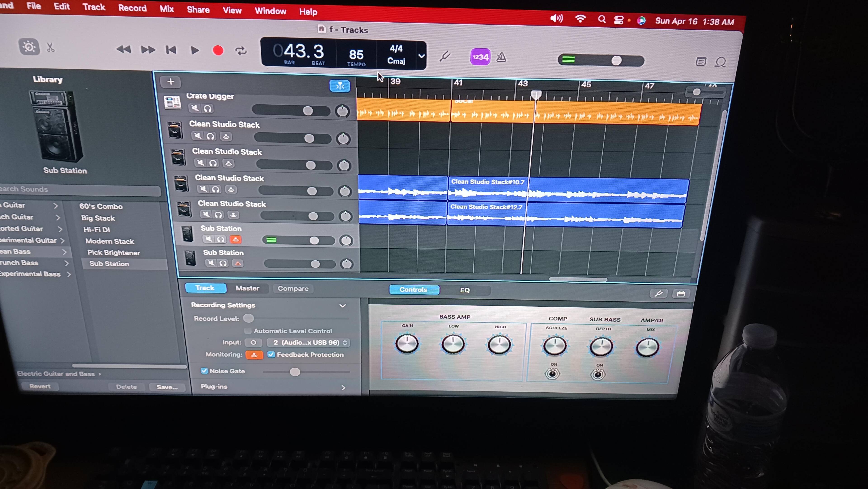Adjust the master volume slider
The width and height of the screenshot is (868, 489).
pos(616,61)
